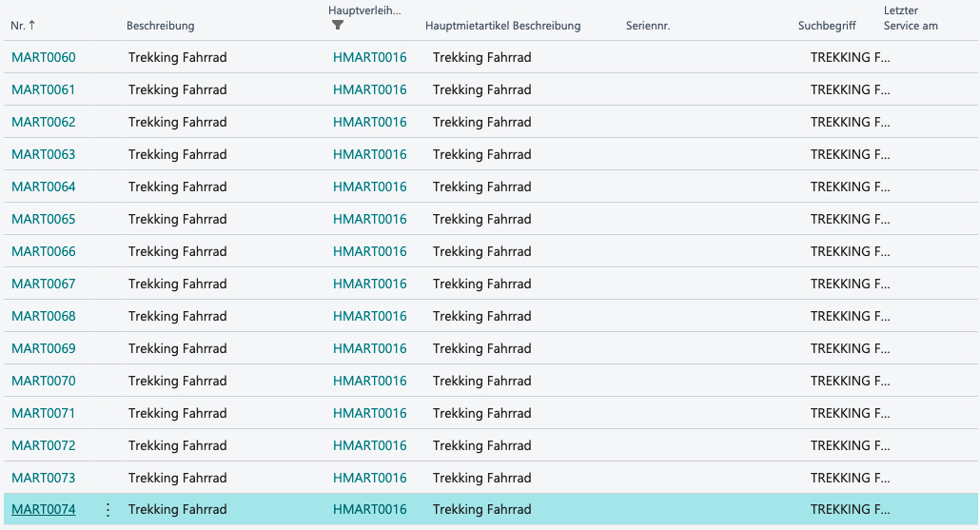The height and width of the screenshot is (530, 980).
Task: Open HMART0016 link in MART0070 row
Action: 369,382
